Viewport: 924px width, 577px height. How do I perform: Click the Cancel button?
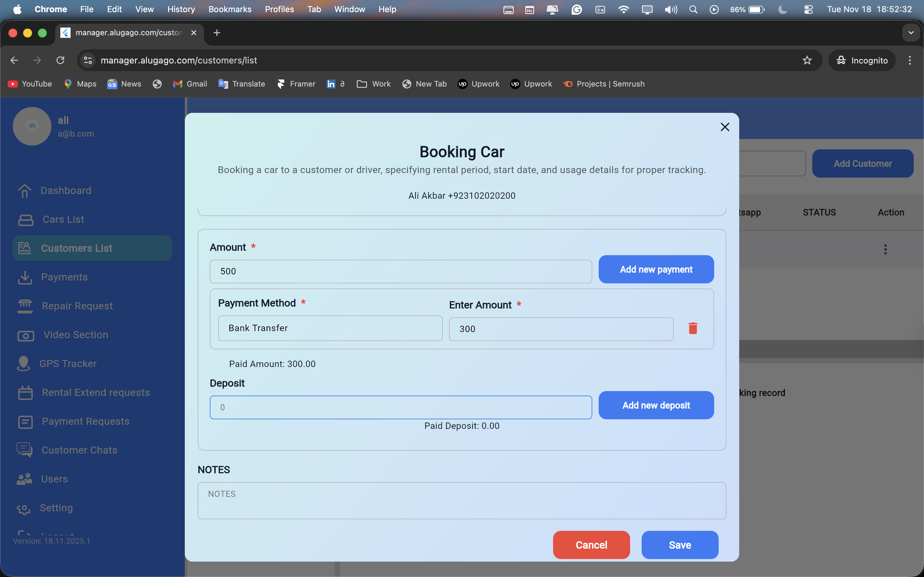[591, 545]
